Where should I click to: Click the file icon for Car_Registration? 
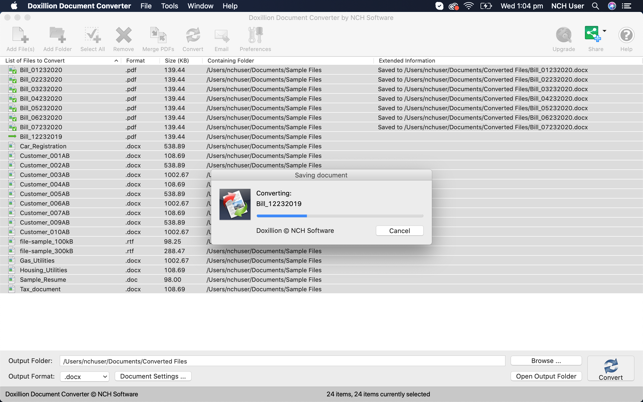tap(11, 146)
